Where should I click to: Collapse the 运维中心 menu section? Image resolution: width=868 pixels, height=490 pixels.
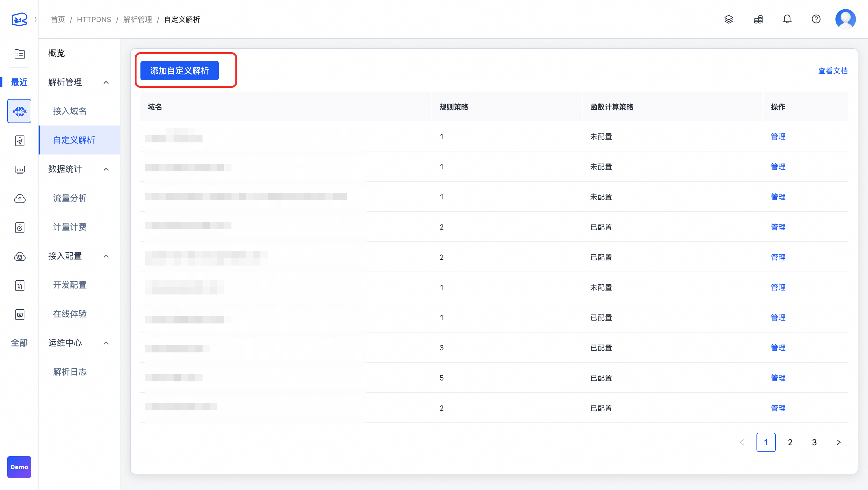click(x=106, y=343)
